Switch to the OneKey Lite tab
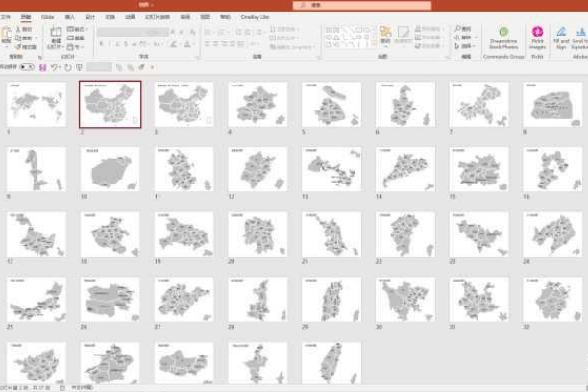This screenshot has height=392, width=588. (253, 16)
